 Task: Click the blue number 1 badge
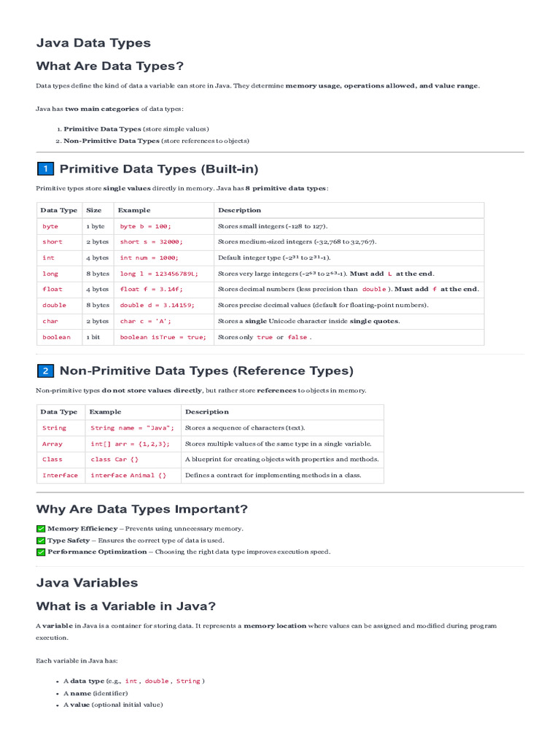click(45, 169)
